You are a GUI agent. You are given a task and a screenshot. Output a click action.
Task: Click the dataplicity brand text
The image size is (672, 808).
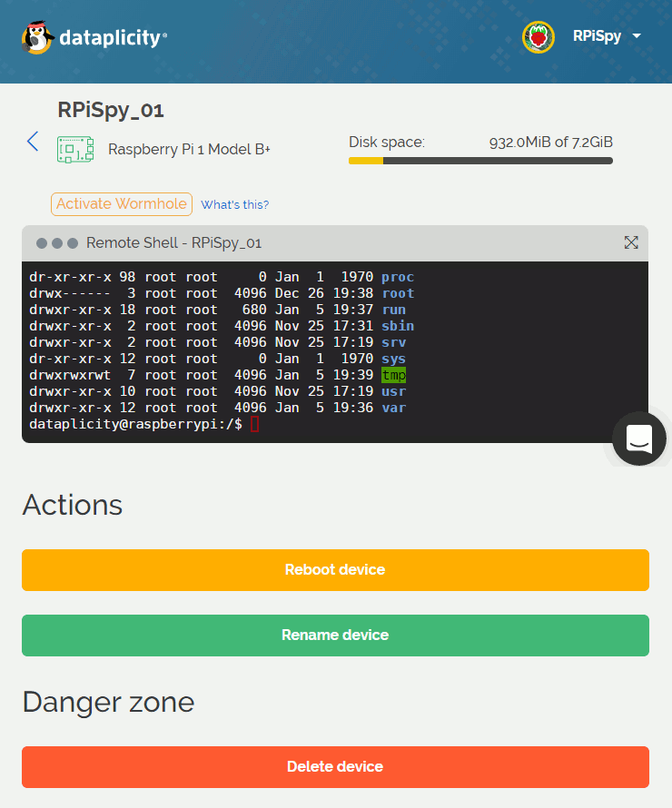click(113, 38)
